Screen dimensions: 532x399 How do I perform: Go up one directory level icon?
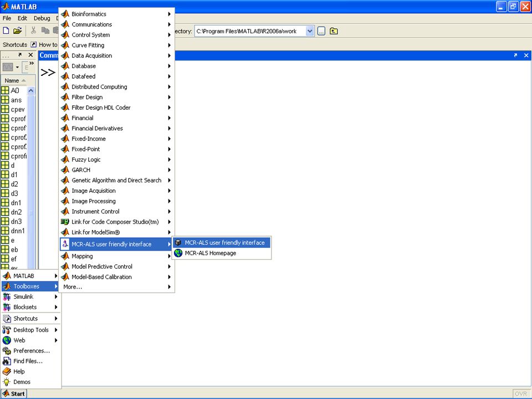point(334,31)
